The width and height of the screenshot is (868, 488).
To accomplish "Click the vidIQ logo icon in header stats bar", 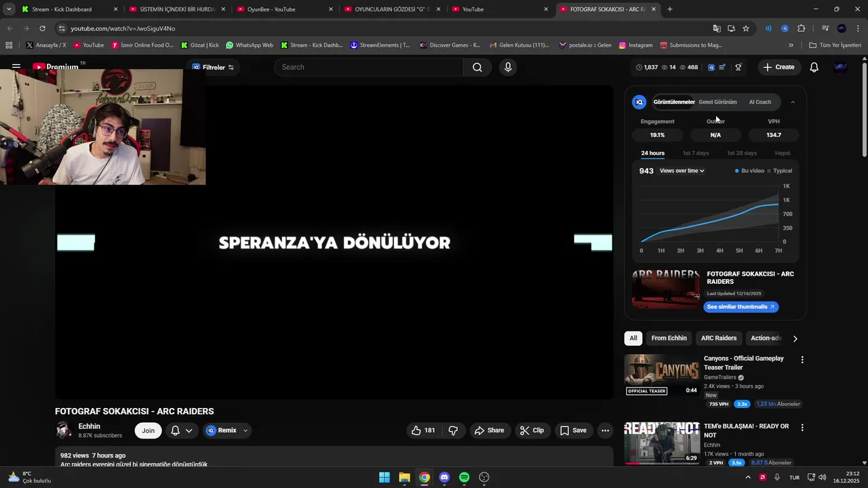I will click(711, 67).
